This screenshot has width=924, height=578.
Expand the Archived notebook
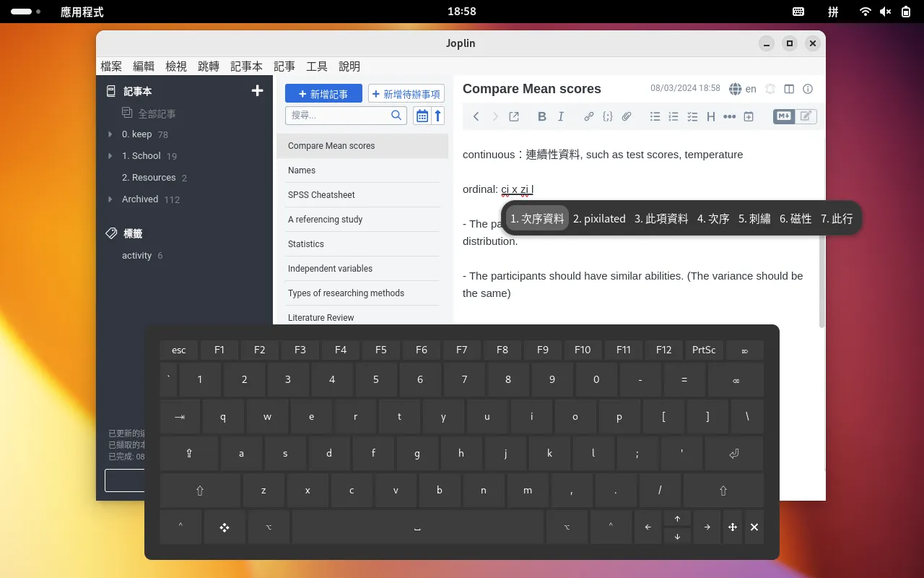110,199
